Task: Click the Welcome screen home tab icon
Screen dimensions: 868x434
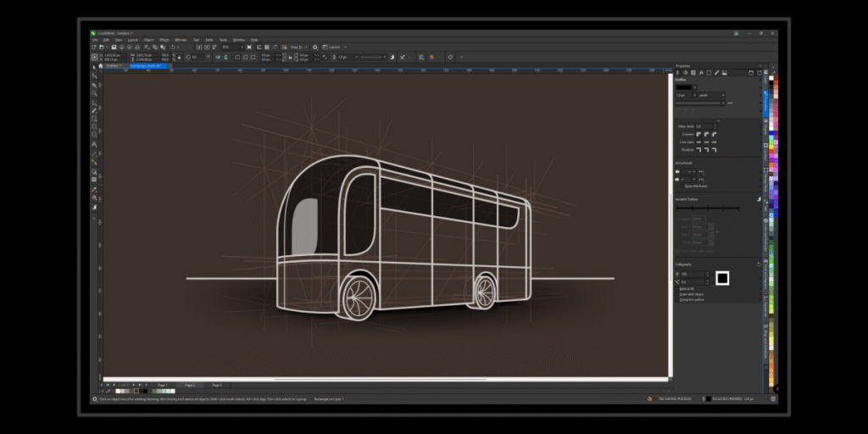Action: click(x=101, y=66)
